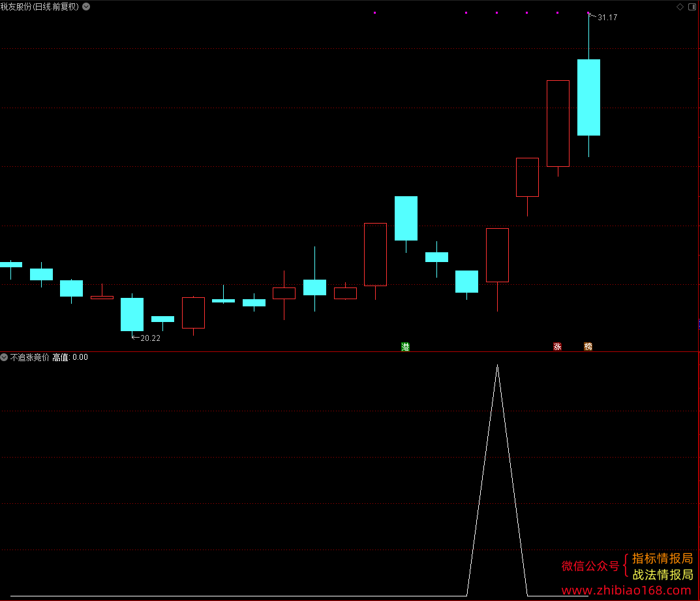Click the red 涨 marker icon
This screenshot has width=700, height=601.
(x=557, y=347)
